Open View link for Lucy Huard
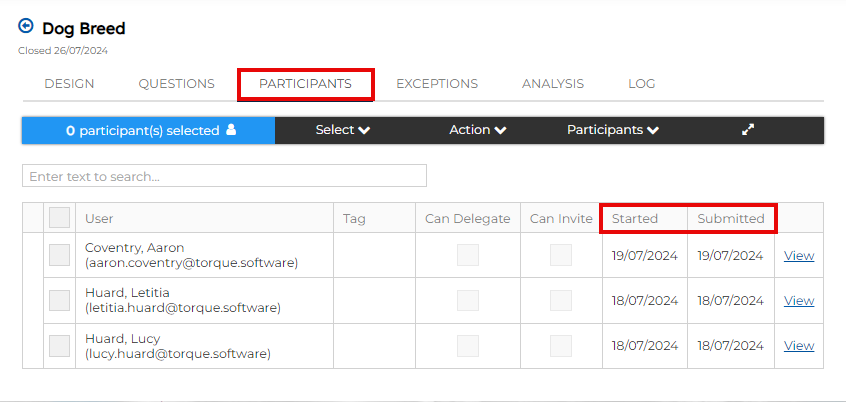The height and width of the screenshot is (402, 846). click(x=798, y=346)
